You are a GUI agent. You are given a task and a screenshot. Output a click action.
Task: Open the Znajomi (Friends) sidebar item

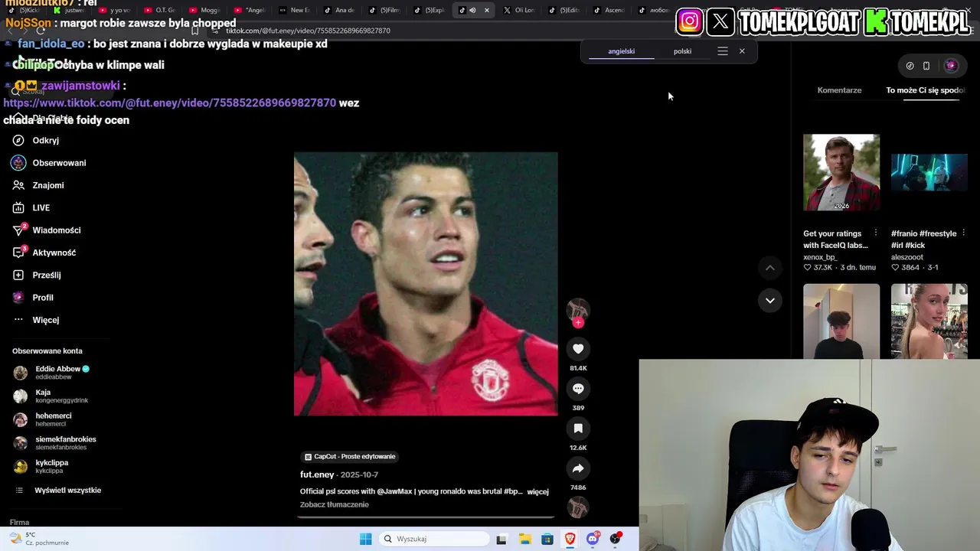coord(38,185)
